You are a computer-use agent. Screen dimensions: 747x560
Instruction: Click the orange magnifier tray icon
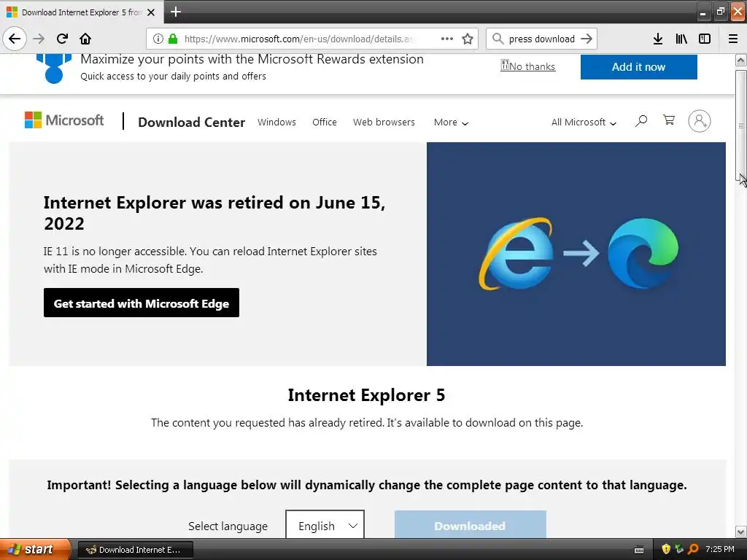coord(694,549)
